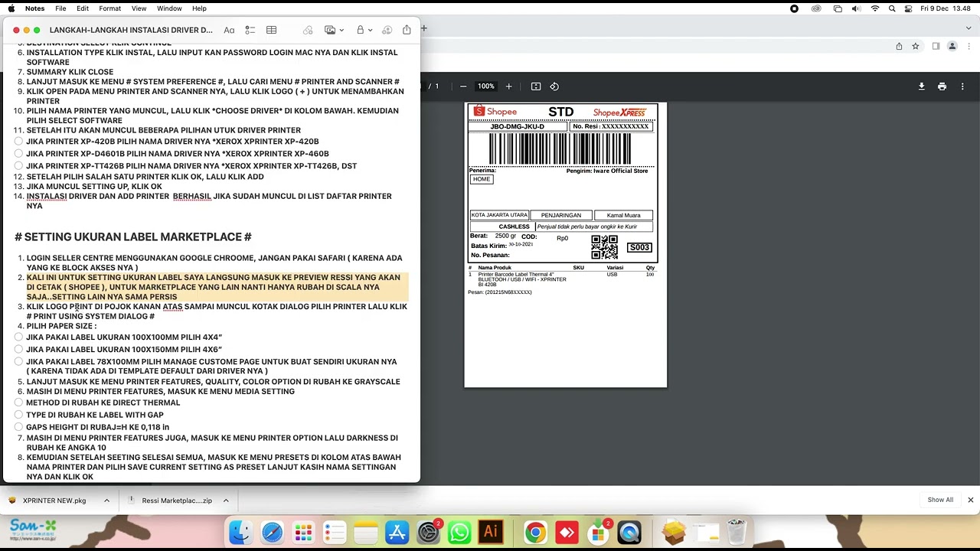The height and width of the screenshot is (551, 980).
Task: Bookmark this page with the star icon
Action: click(x=915, y=46)
